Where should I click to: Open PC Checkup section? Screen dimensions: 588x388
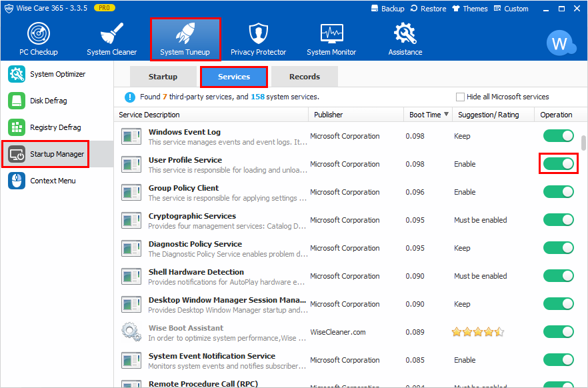coord(39,39)
